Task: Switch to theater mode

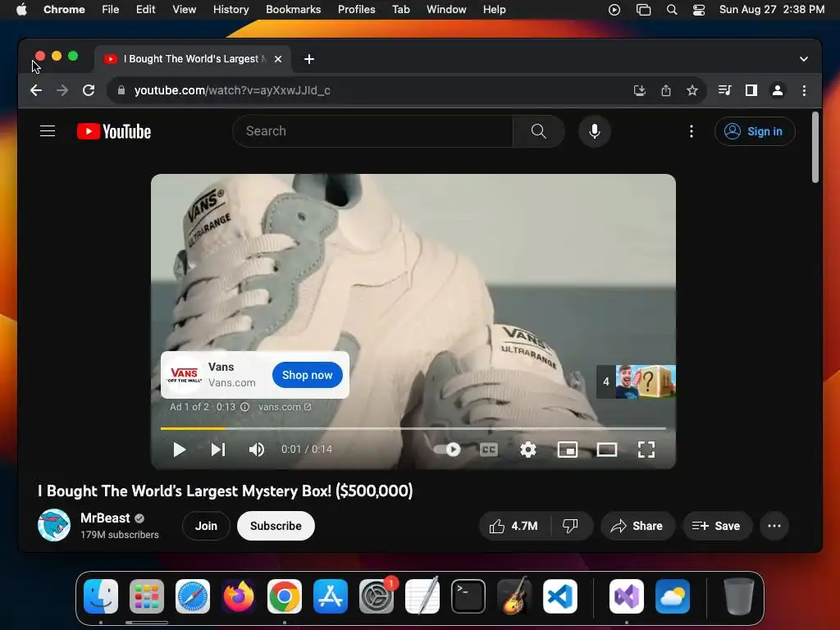Action: pyautogui.click(x=606, y=450)
